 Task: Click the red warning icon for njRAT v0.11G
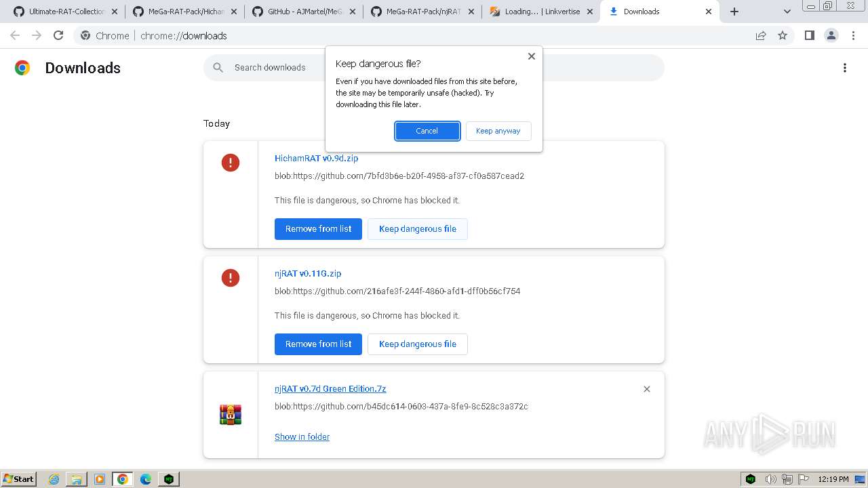(231, 278)
